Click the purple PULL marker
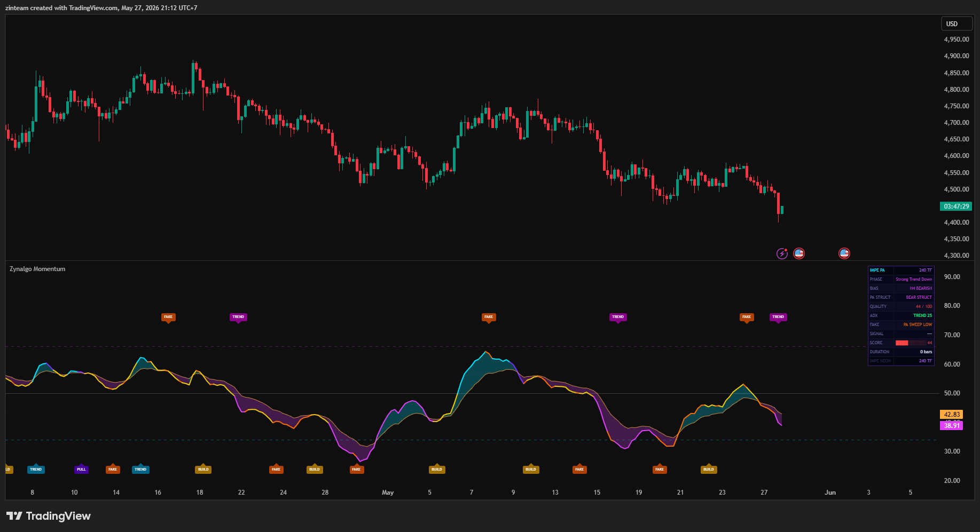980x532 pixels. pos(81,469)
